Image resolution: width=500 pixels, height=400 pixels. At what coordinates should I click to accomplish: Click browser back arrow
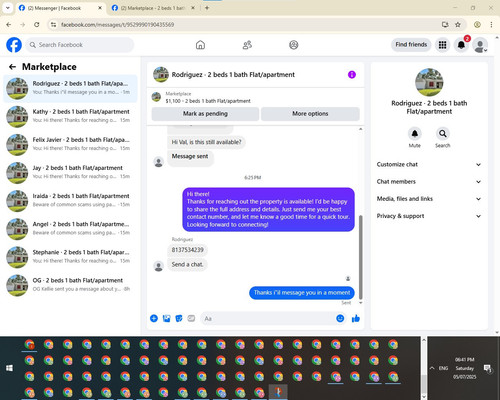[9, 24]
